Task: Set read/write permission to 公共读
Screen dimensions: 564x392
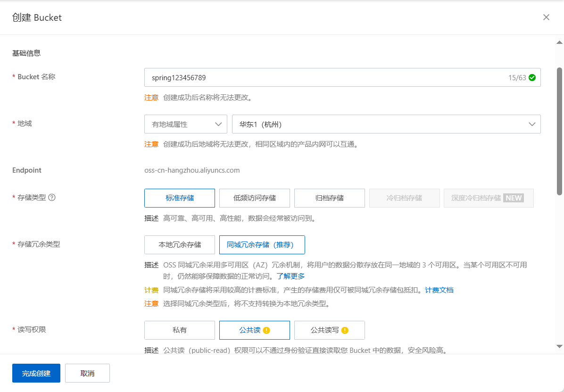Action: pyautogui.click(x=255, y=330)
